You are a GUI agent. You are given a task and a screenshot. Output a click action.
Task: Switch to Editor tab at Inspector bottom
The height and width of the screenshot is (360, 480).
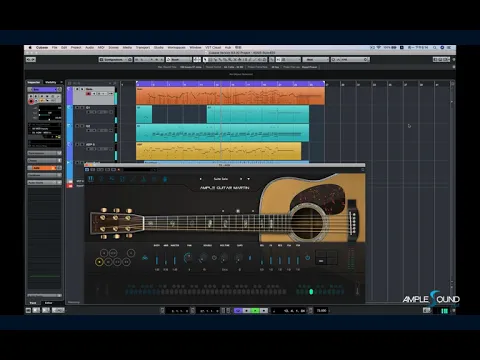click(x=48, y=303)
